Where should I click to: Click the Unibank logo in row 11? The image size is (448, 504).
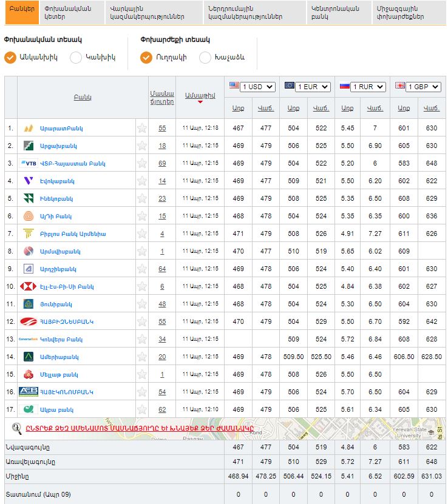29,304
